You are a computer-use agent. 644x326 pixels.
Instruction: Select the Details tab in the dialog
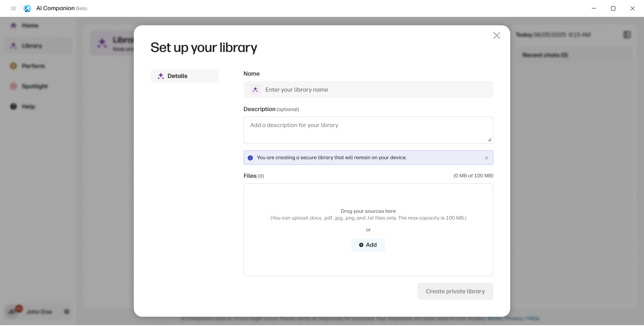click(x=184, y=76)
